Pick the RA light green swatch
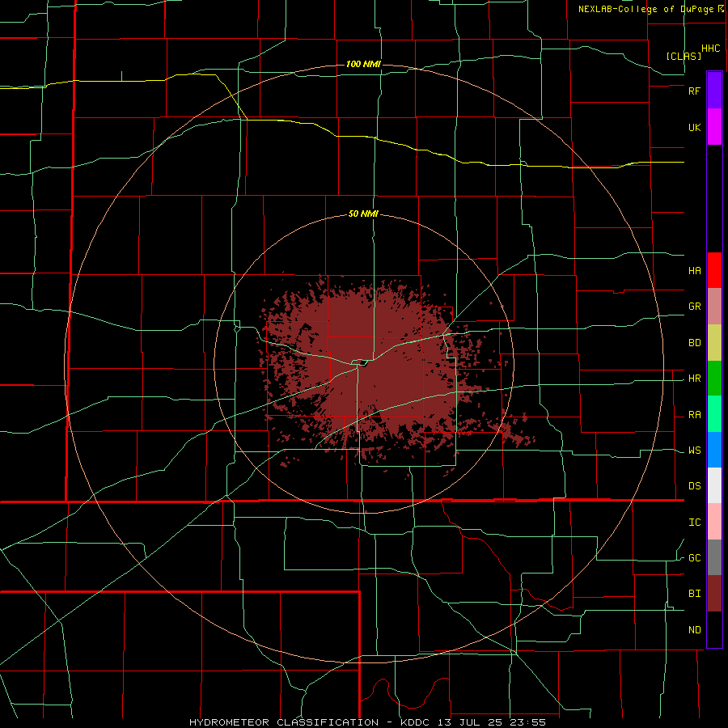 click(714, 414)
